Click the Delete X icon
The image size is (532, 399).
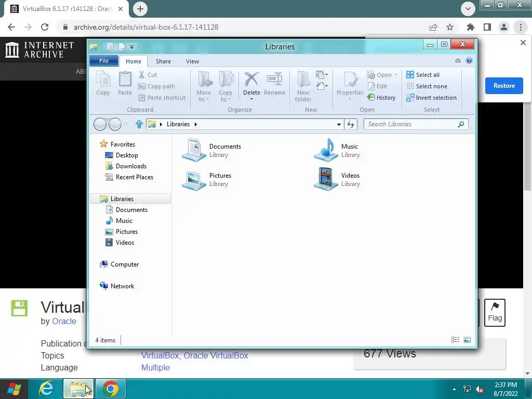click(251, 79)
